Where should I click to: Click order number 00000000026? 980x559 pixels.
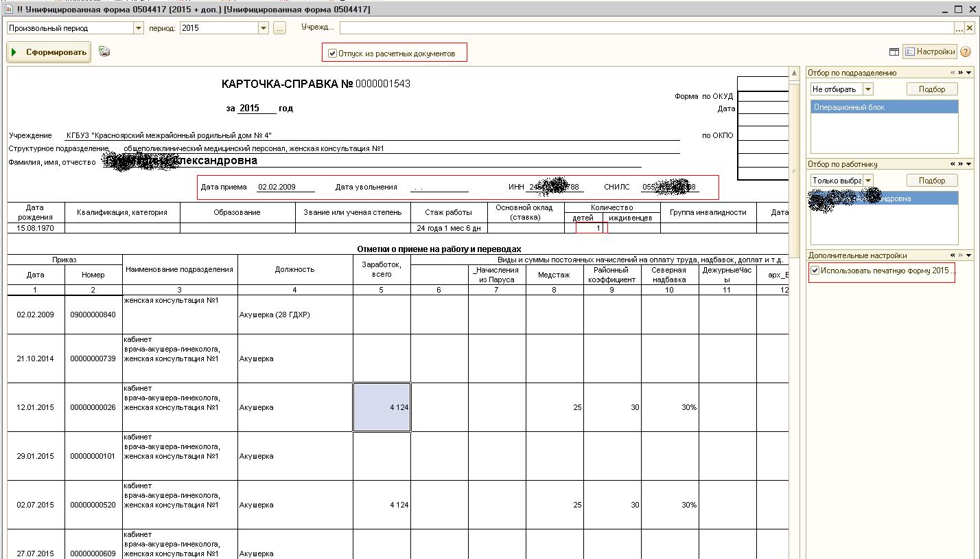pos(93,407)
